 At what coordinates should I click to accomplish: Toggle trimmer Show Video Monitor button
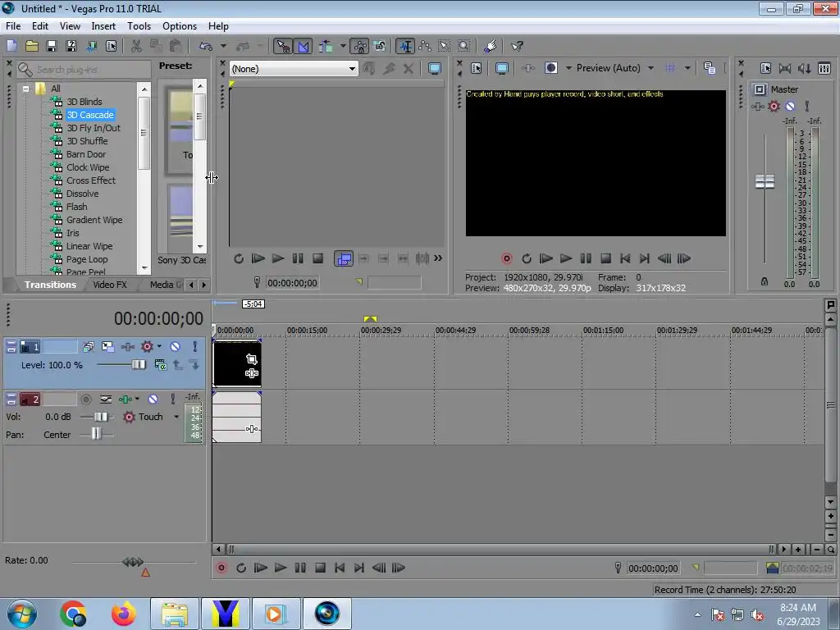[x=435, y=69]
